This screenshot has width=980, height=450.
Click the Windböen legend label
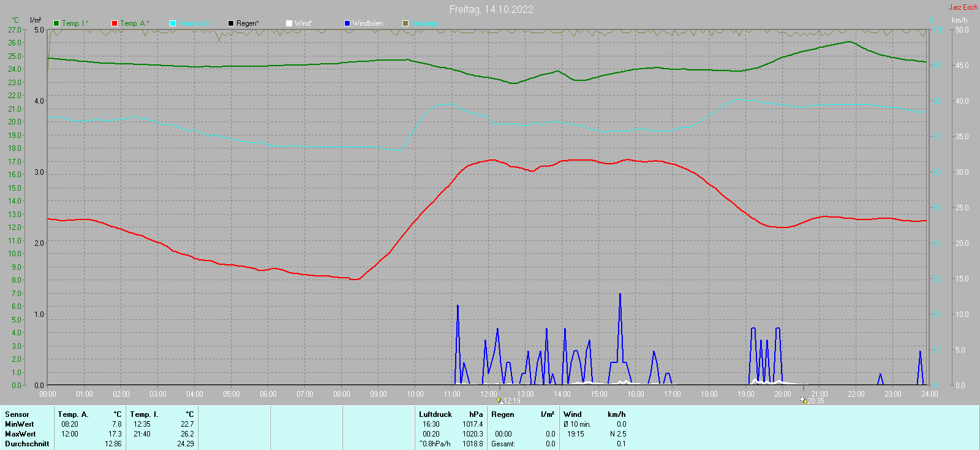coord(367,23)
